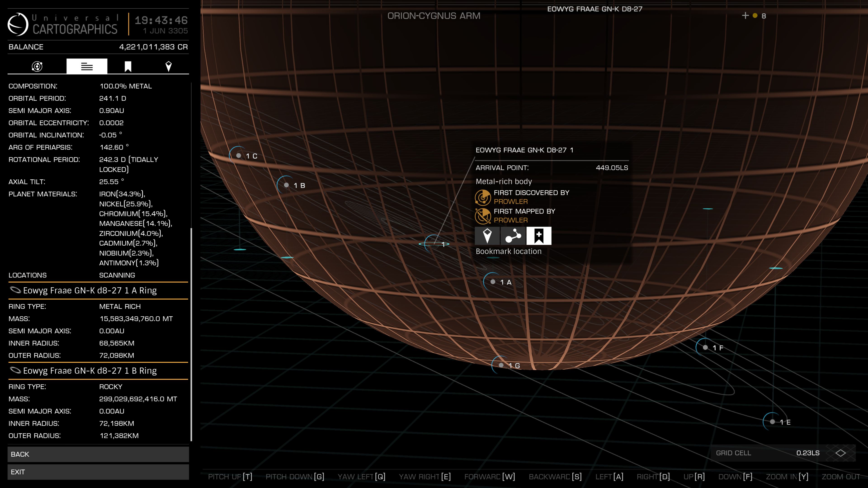The height and width of the screenshot is (488, 868).
Task: Click the First Mapped By badge icon
Action: click(x=483, y=216)
